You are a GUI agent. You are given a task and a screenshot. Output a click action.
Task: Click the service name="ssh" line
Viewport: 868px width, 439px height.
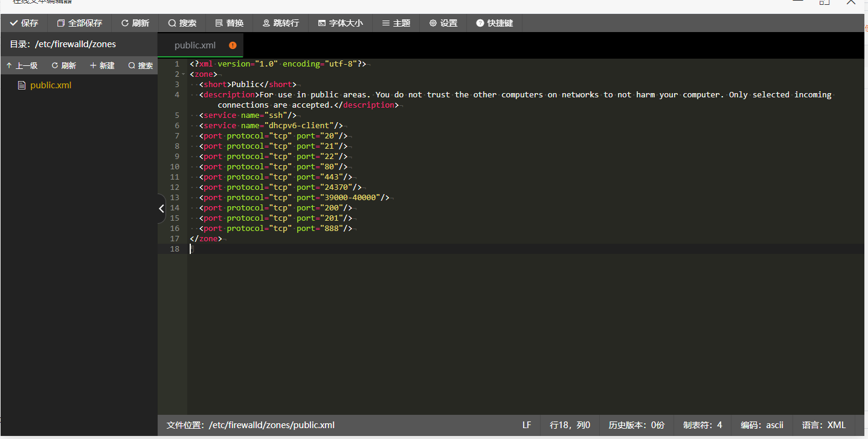(x=248, y=115)
